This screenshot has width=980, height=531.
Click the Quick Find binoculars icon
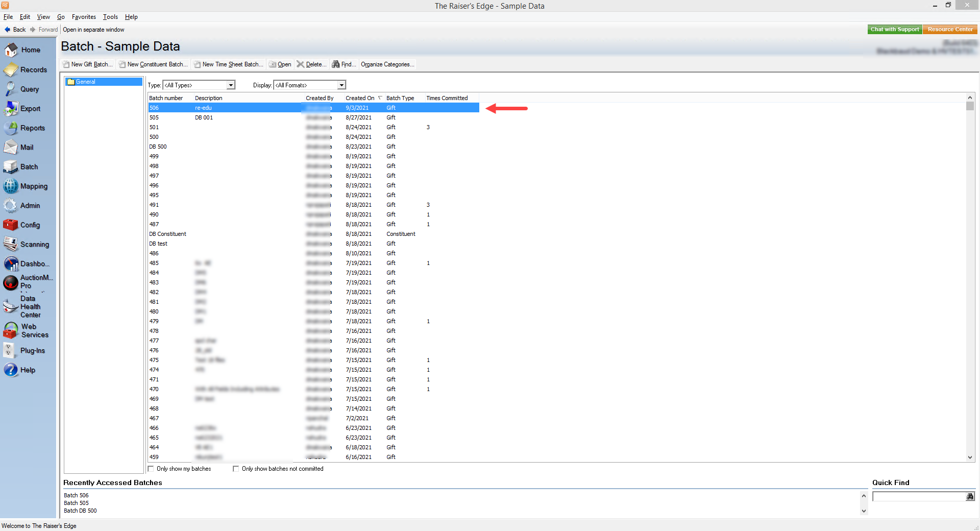tap(970, 496)
